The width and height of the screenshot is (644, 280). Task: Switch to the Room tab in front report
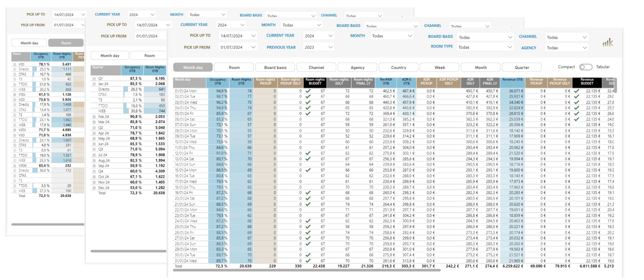pos(234,67)
